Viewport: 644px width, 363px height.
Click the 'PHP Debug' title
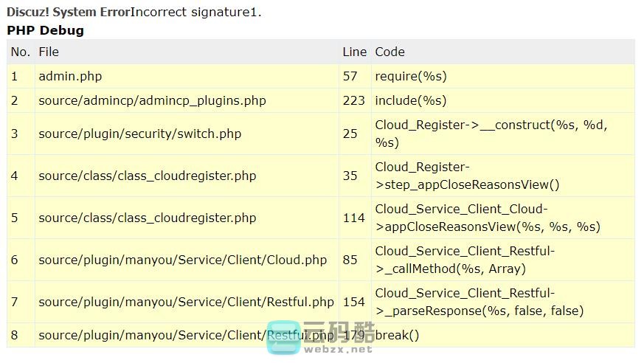tap(45, 30)
